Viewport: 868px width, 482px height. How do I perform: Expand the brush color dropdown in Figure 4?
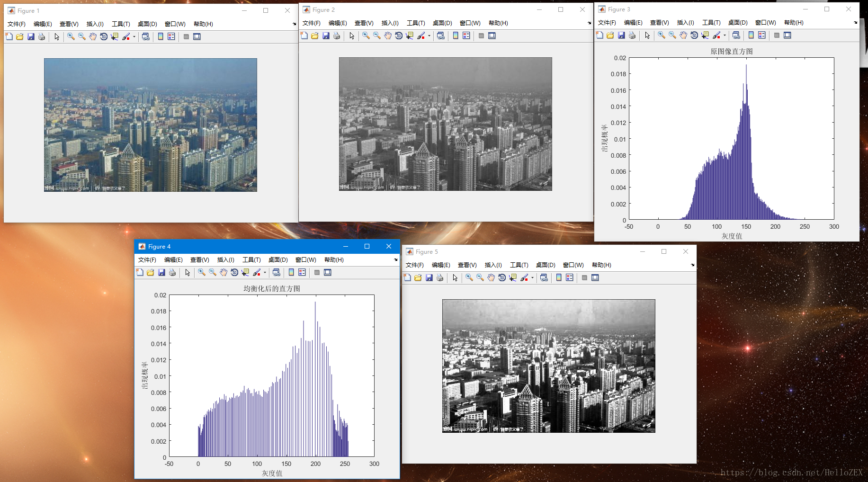265,272
